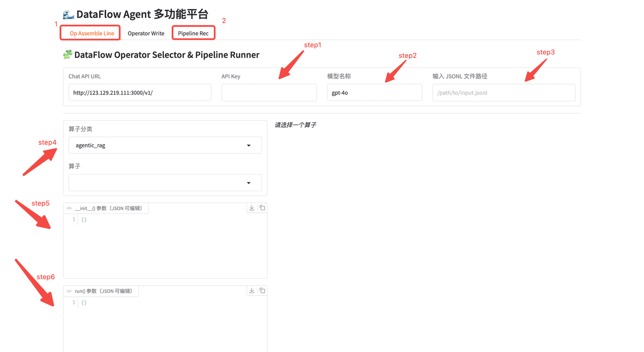Click the 模型名称 field containing gpt-4o
Viewport: 644px width, 352px height.
tap(374, 93)
